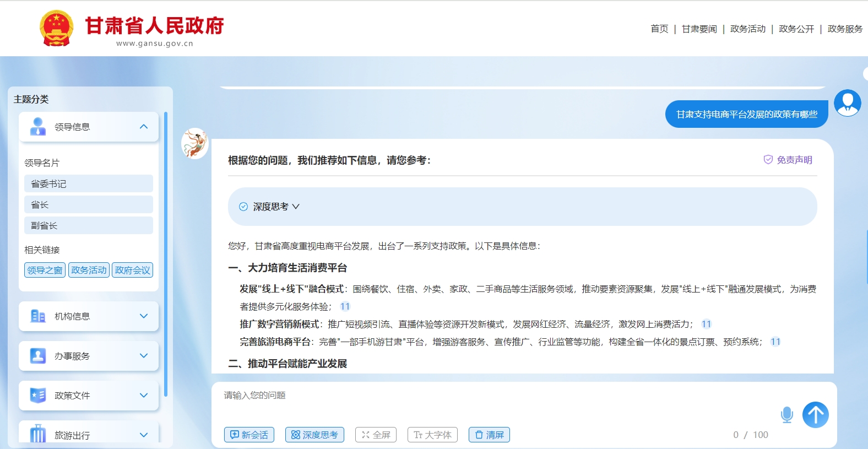Click the sidebar vertical scrollbar

165,253
